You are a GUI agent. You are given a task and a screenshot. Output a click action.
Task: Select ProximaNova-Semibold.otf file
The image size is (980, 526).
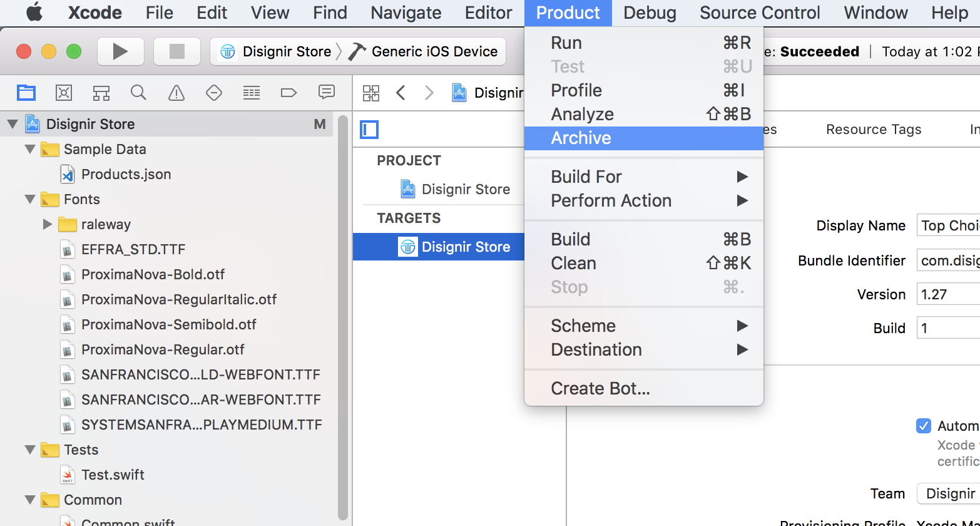tap(168, 324)
